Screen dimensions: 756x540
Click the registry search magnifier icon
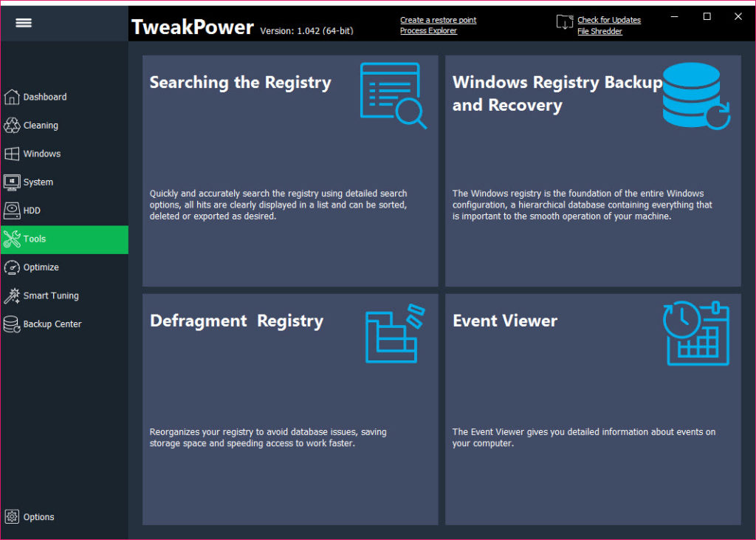pos(394,95)
